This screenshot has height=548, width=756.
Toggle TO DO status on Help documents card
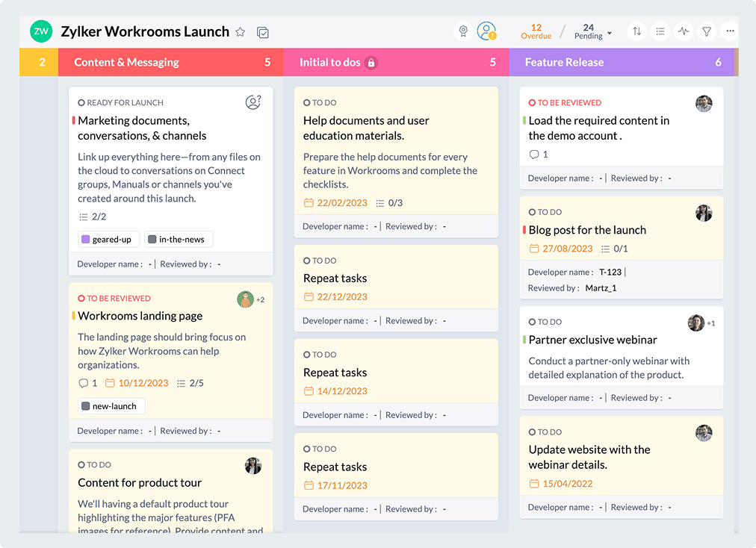306,103
